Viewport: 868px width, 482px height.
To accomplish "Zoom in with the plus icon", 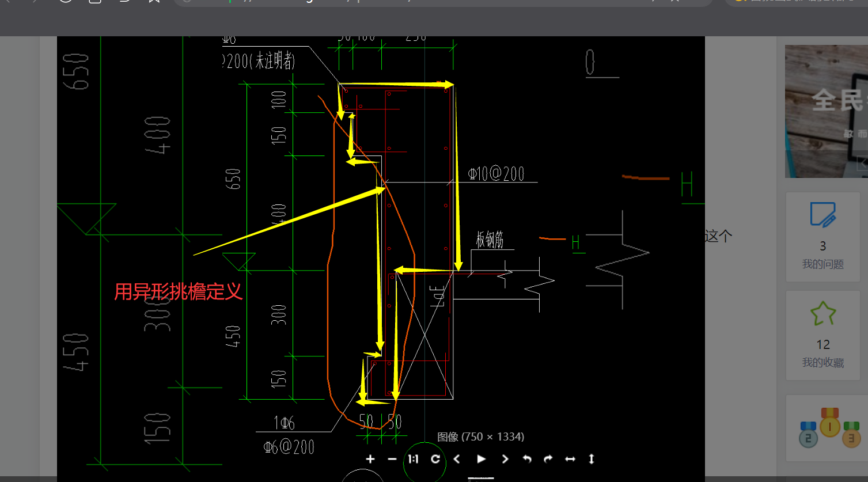I will tap(370, 459).
